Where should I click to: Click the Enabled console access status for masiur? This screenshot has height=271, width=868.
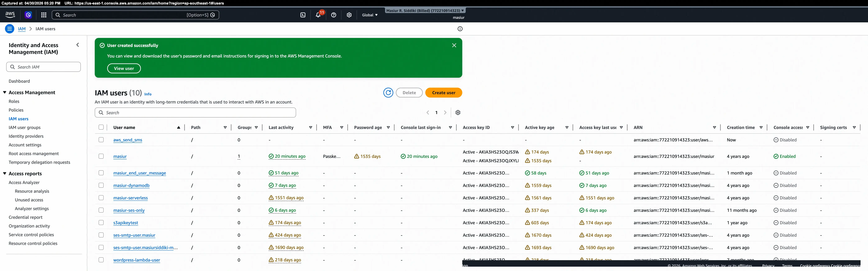pyautogui.click(x=784, y=156)
